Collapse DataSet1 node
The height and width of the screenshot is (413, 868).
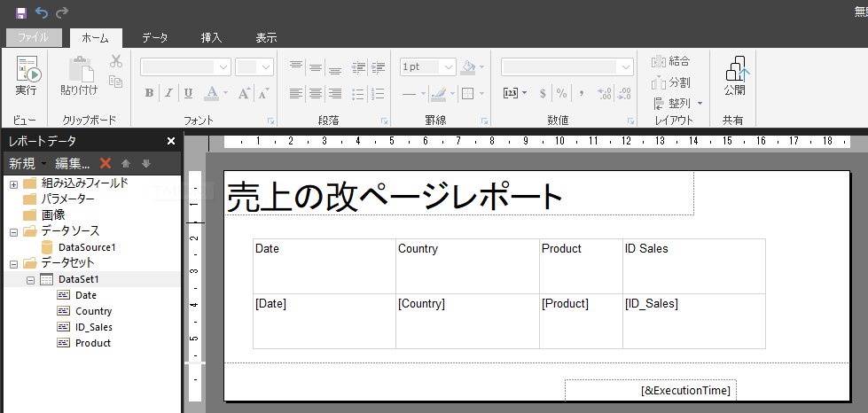click(x=30, y=280)
